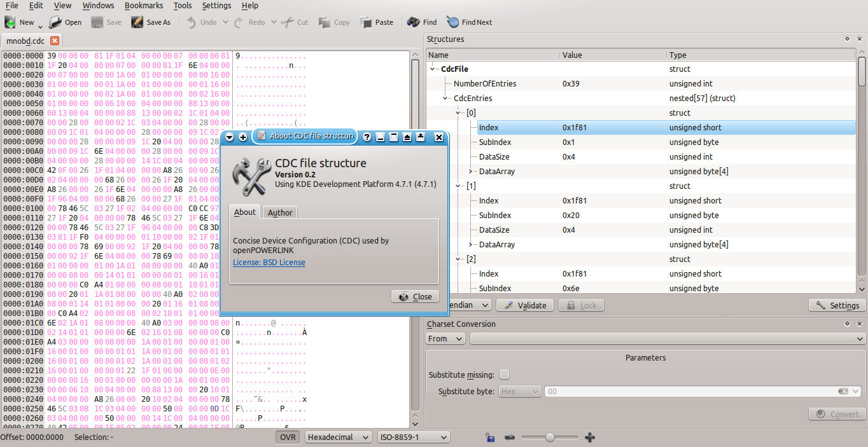Open the Help menu
This screenshot has height=447, width=868.
pos(250,5)
